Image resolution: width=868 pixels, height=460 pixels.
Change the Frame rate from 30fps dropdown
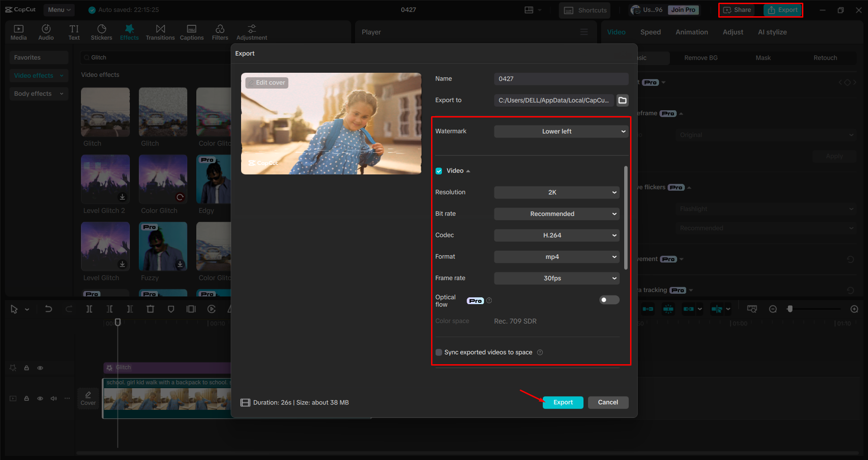coord(556,278)
